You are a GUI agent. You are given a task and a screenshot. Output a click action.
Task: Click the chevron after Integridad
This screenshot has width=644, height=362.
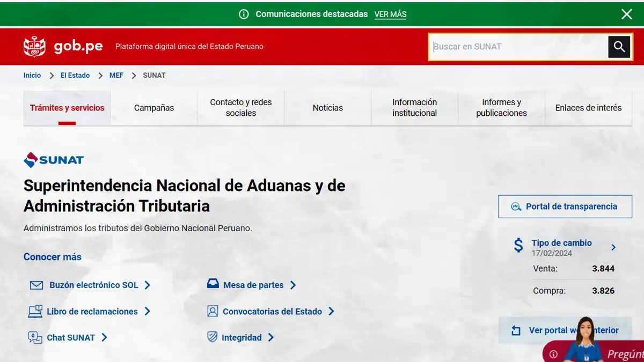[x=271, y=338]
